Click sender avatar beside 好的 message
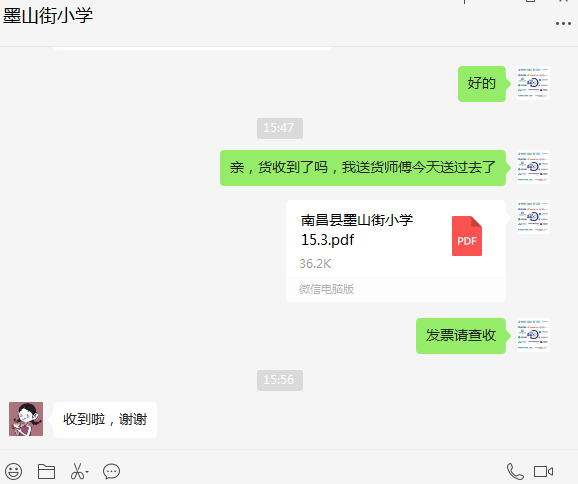This screenshot has width=578, height=484. point(533,83)
